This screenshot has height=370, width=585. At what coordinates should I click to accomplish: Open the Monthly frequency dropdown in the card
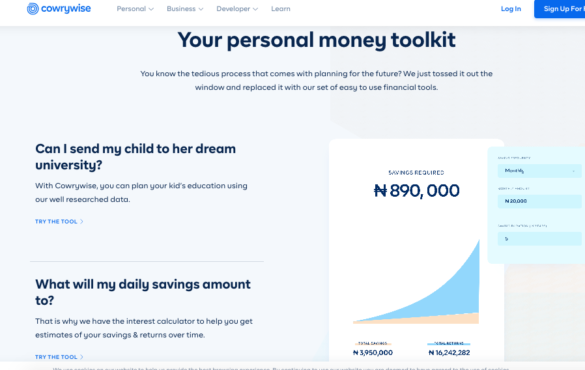[x=539, y=171]
